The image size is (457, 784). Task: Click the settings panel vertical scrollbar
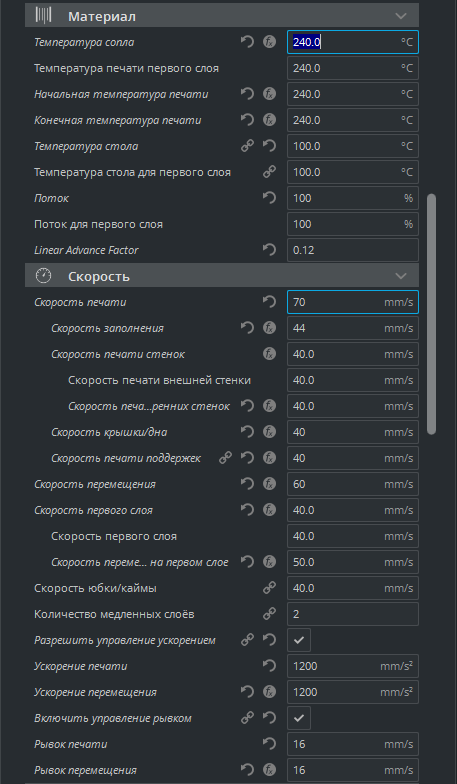coord(432,314)
